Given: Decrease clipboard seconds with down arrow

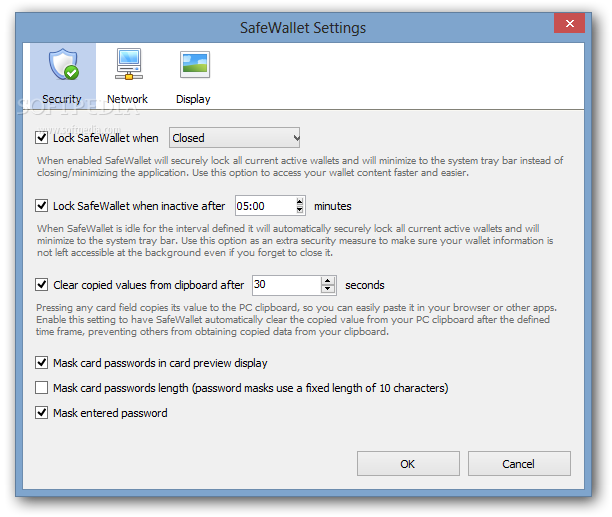Looking at the screenshot, I should (328, 289).
